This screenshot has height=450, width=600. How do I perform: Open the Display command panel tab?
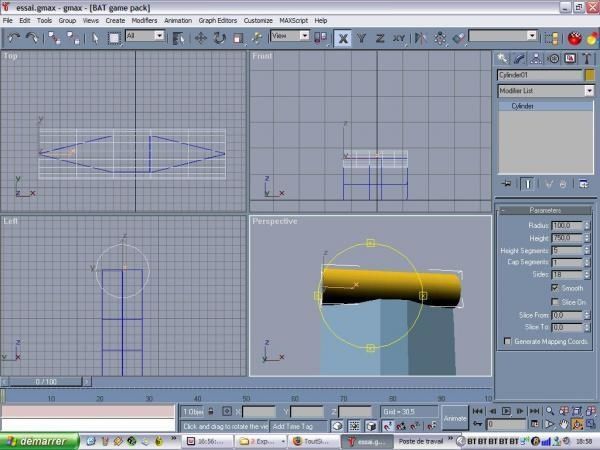(x=570, y=58)
